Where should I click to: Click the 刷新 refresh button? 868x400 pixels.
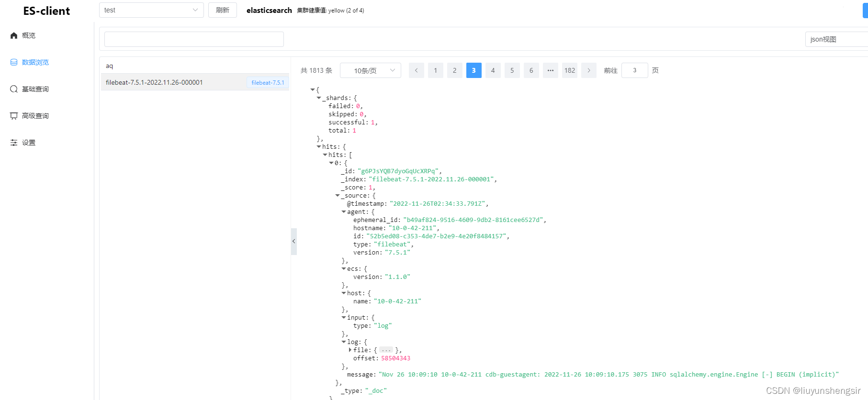pyautogui.click(x=223, y=10)
